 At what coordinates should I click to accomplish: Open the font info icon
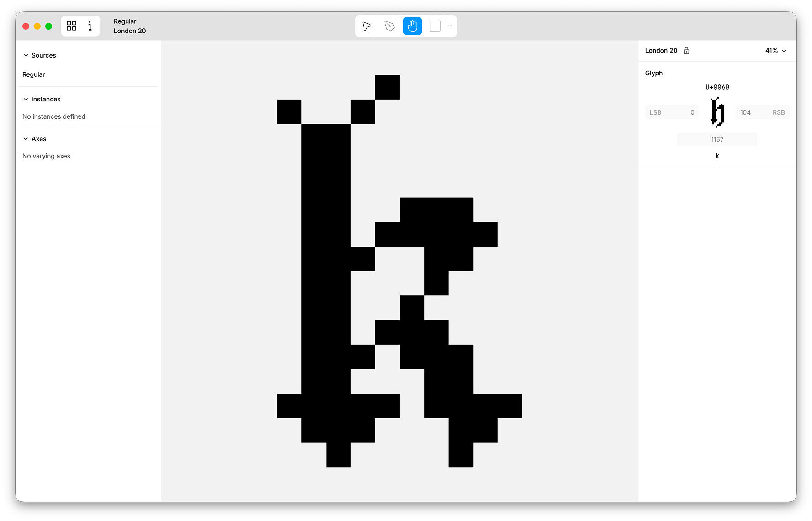click(x=90, y=26)
